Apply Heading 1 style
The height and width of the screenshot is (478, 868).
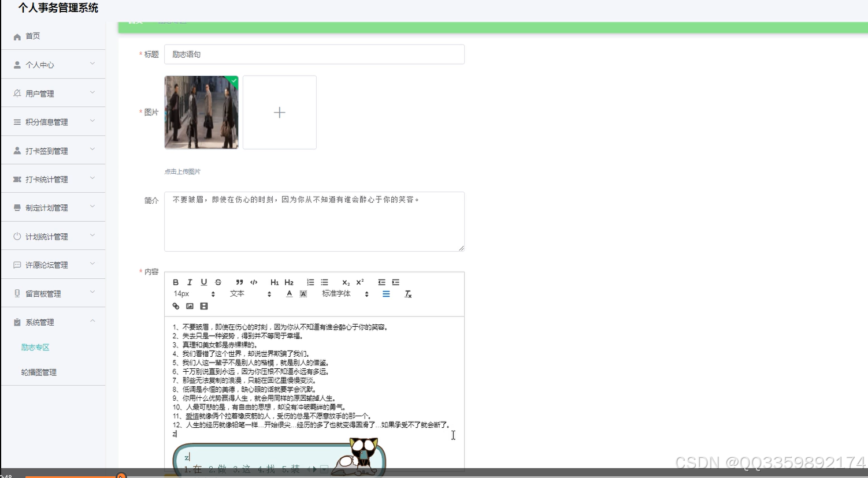click(x=275, y=282)
